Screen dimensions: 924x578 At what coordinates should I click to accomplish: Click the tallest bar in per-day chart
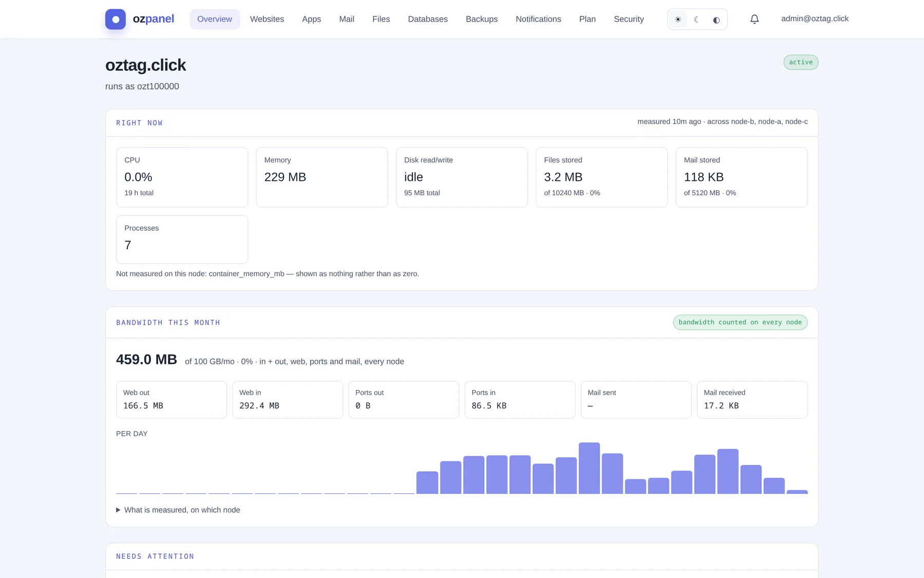(589, 468)
